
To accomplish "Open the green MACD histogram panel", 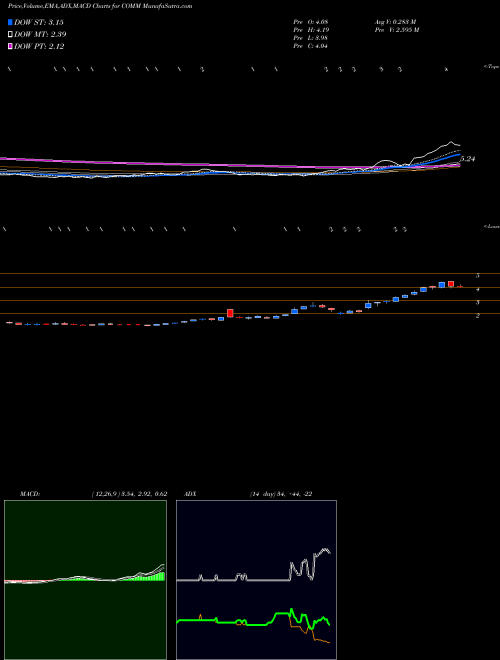I will [85, 580].
